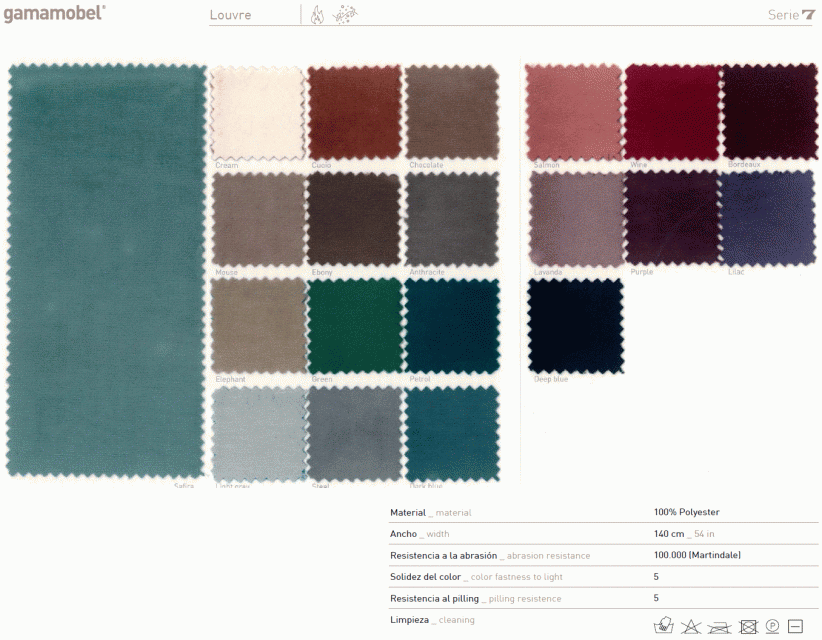Click the do not bleach triangle icon
The width and height of the screenshot is (822, 640).
pyautogui.click(x=690, y=626)
